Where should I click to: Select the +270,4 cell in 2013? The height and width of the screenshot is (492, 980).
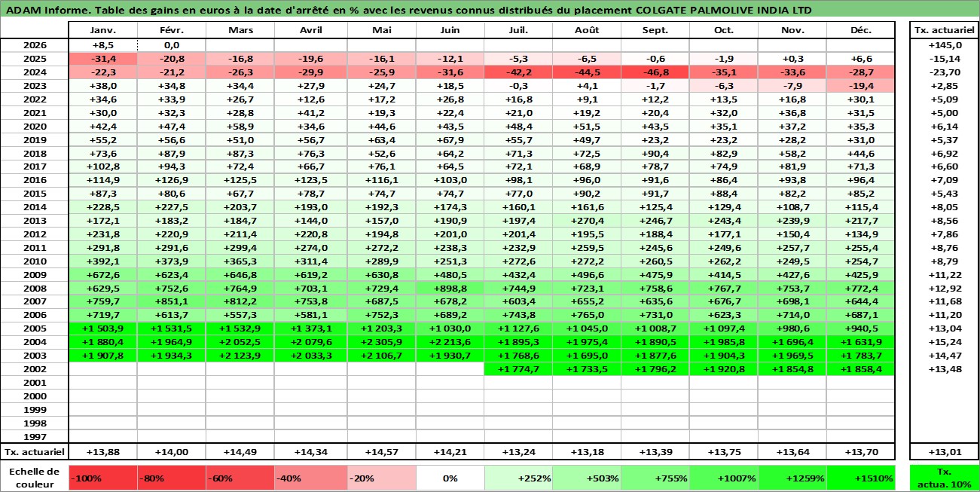click(586, 221)
